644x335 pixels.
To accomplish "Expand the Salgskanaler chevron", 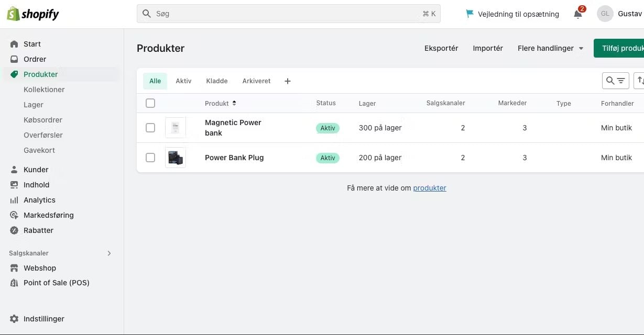I will tap(109, 253).
